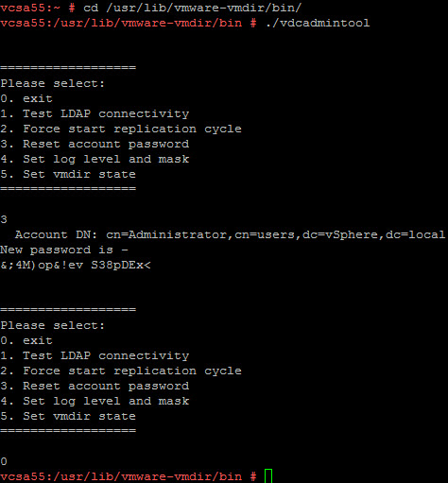Click the entered '3' selection input
This screenshot has width=448, height=483.
(4, 219)
